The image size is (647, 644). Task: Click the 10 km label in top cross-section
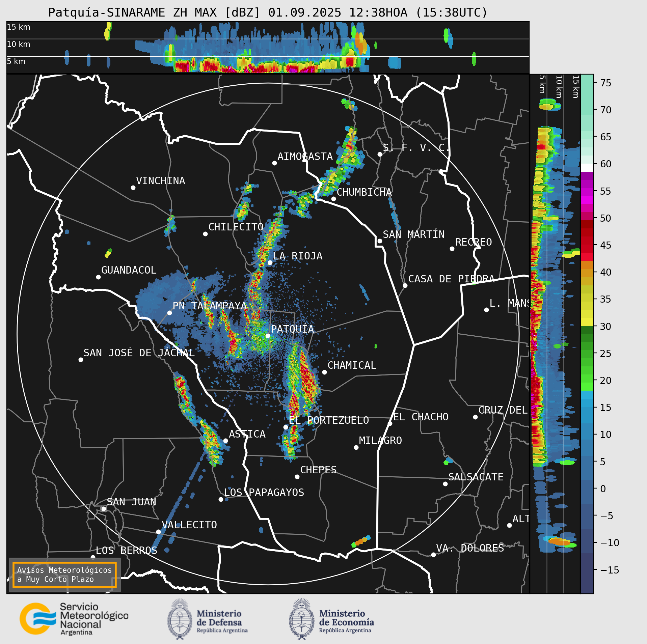[19, 44]
